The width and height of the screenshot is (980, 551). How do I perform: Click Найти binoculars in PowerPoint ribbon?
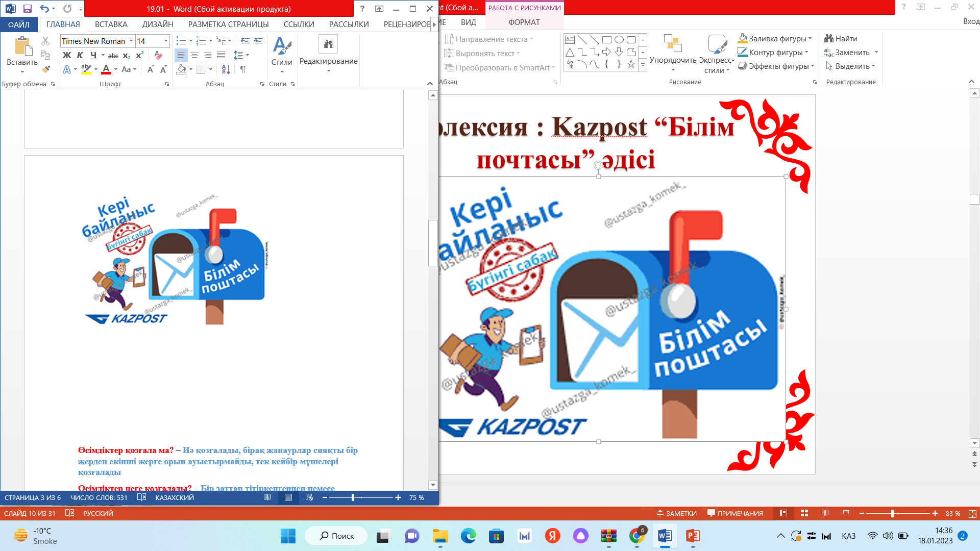click(x=840, y=38)
